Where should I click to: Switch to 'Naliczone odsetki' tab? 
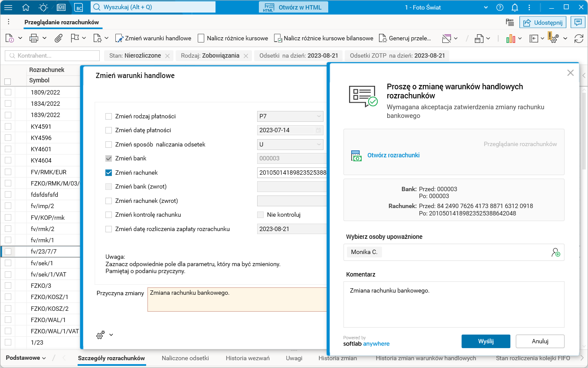185,358
